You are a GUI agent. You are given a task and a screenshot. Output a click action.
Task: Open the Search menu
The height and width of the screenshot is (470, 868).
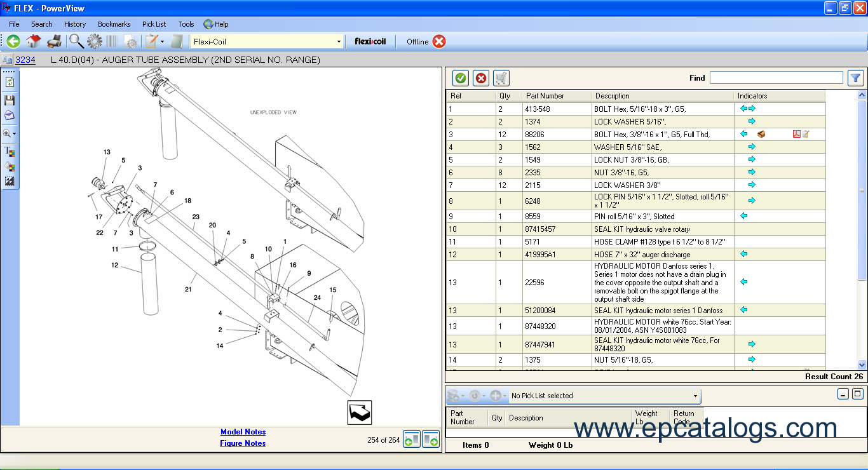42,24
